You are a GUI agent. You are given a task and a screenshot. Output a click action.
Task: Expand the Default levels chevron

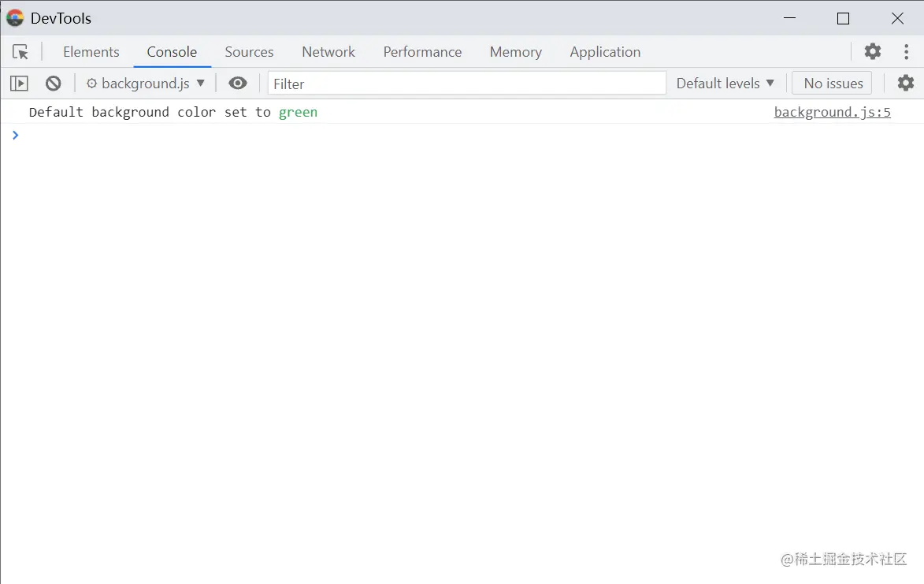click(770, 83)
